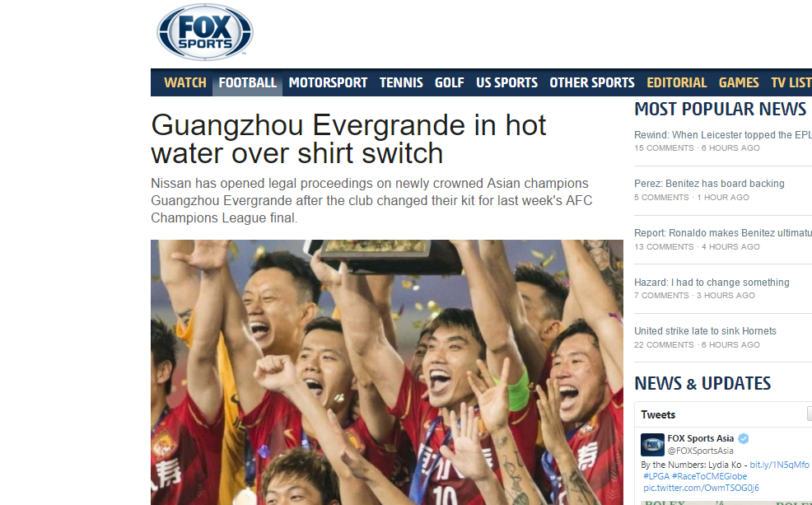Click the verified badge beside FOX Sports Asia
This screenshot has width=812, height=505.
tap(743, 439)
